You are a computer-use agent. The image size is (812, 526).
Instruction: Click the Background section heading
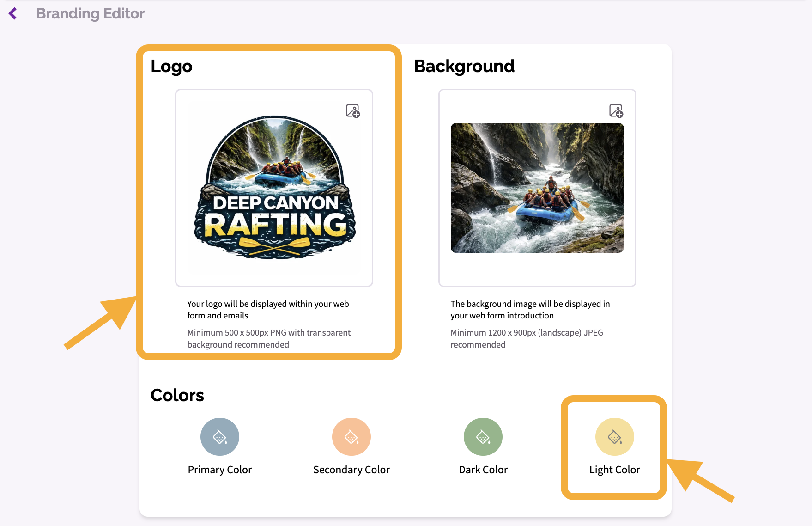tap(464, 66)
